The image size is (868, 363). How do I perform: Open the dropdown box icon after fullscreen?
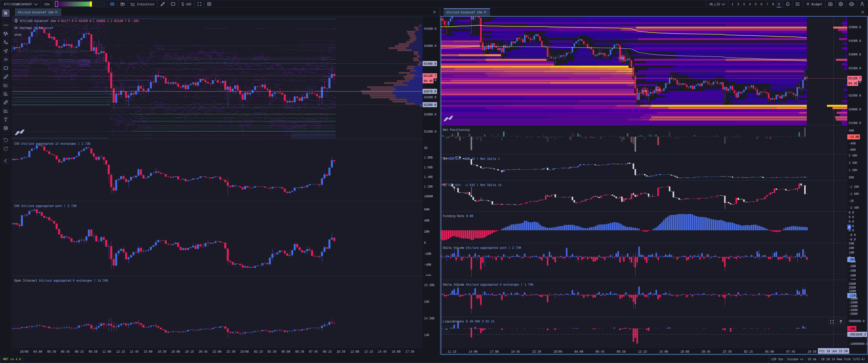point(209,4)
